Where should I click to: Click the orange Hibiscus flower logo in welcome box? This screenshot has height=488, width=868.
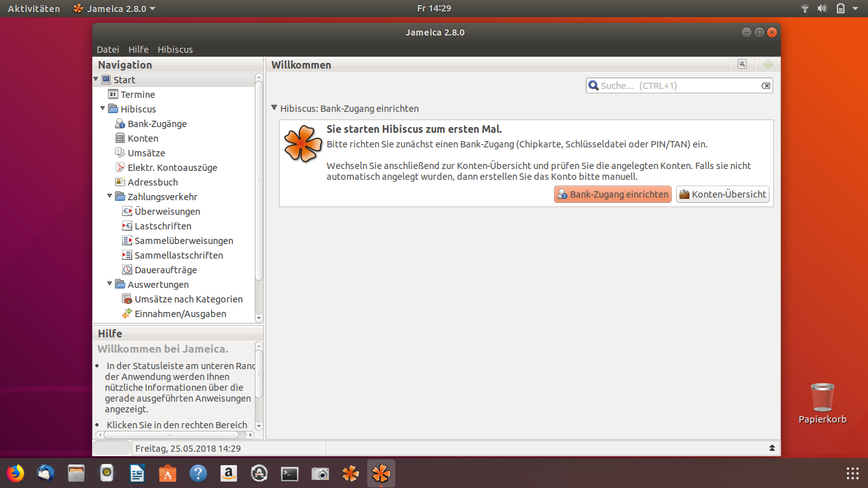[303, 143]
